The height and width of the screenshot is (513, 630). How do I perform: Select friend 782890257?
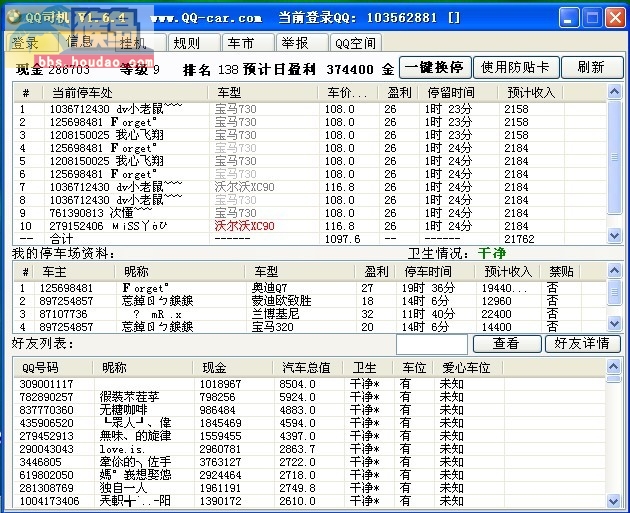(310, 397)
